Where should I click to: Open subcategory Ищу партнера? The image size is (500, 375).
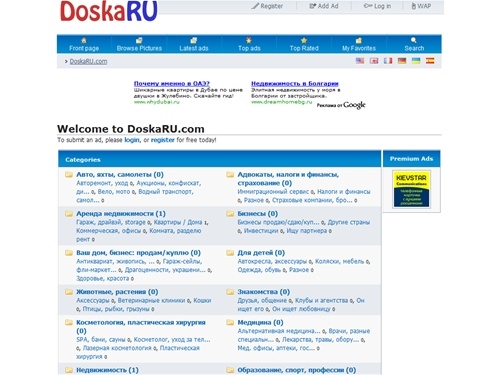[307, 231]
